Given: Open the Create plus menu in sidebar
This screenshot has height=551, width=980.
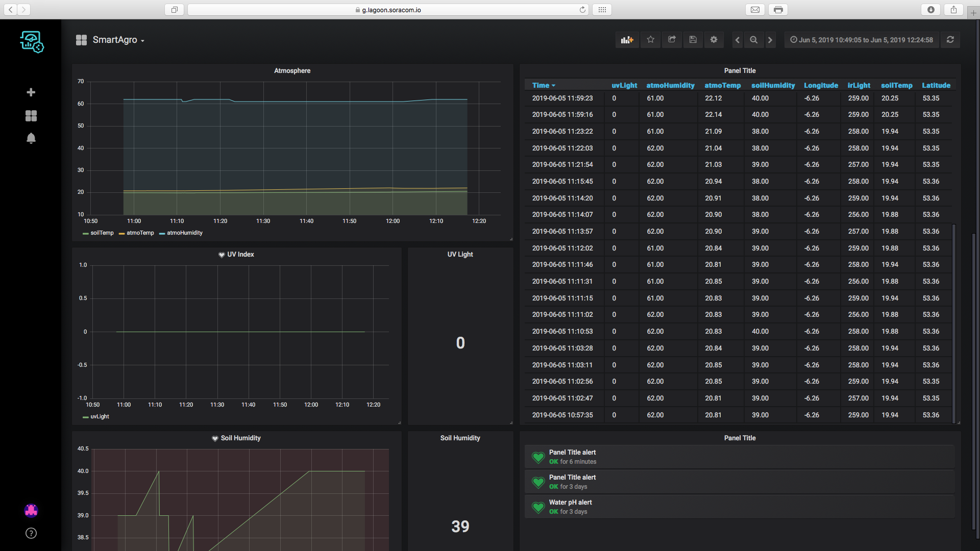Looking at the screenshot, I should click(x=31, y=92).
